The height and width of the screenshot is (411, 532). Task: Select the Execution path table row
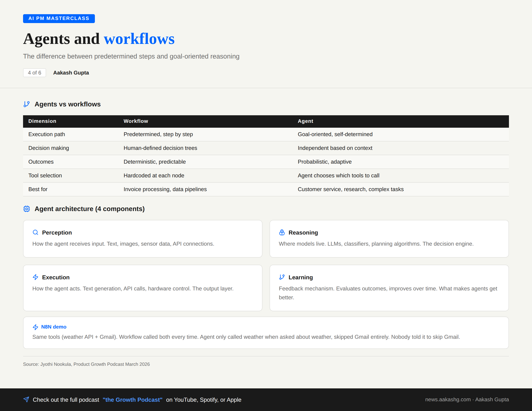47,134
